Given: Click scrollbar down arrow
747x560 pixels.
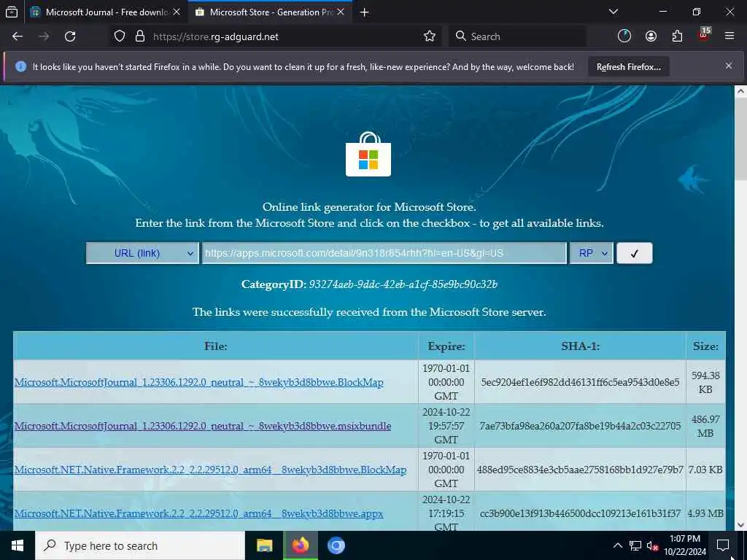Looking at the screenshot, I should click(x=740, y=525).
